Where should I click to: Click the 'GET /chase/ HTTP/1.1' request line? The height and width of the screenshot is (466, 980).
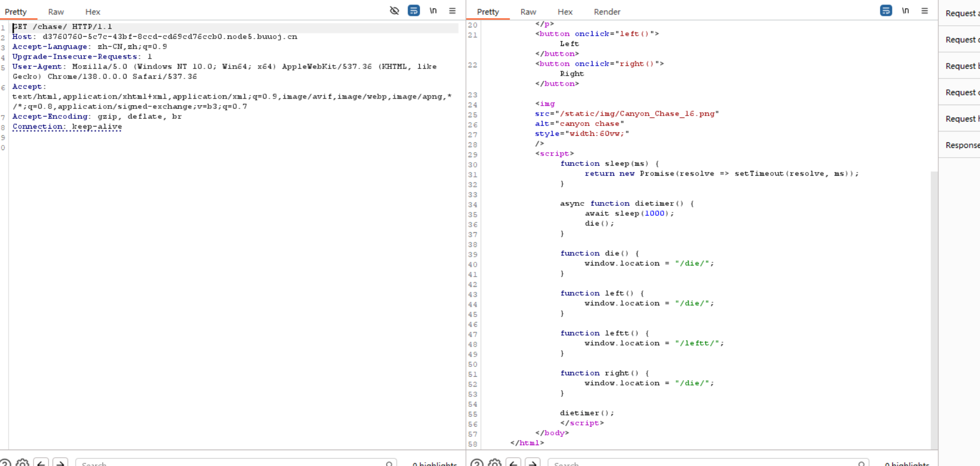(62, 26)
